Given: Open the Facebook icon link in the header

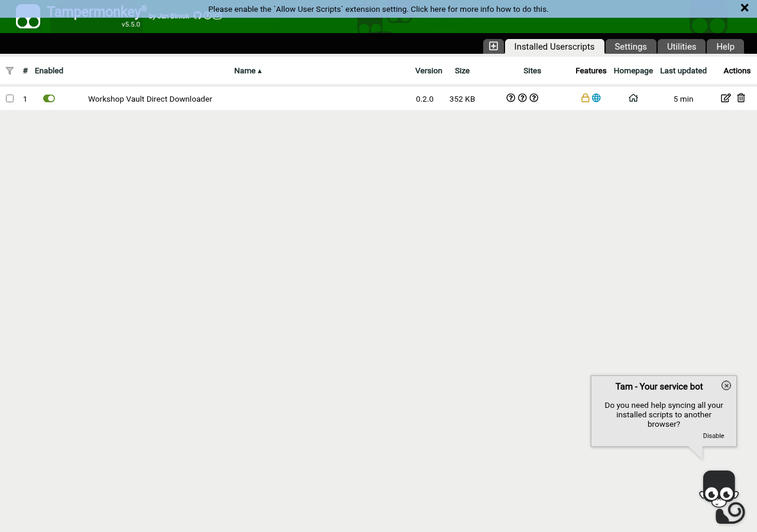Looking at the screenshot, I should tap(208, 15).
